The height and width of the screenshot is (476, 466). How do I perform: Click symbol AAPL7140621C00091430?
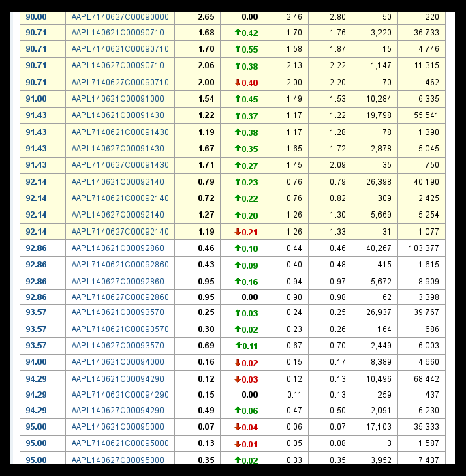120,132
